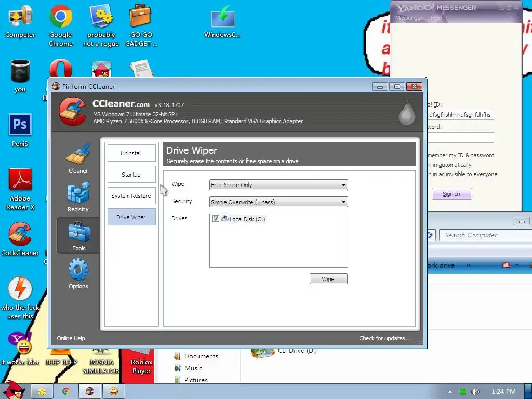This screenshot has height=399, width=532.
Task: Open the BOSNIA SIMULATOR desktop icon
Action: point(101,362)
